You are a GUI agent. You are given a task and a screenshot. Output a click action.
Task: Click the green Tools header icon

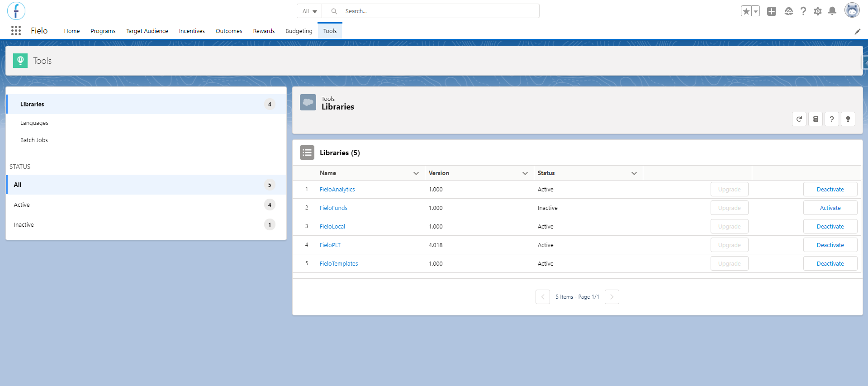coord(20,61)
